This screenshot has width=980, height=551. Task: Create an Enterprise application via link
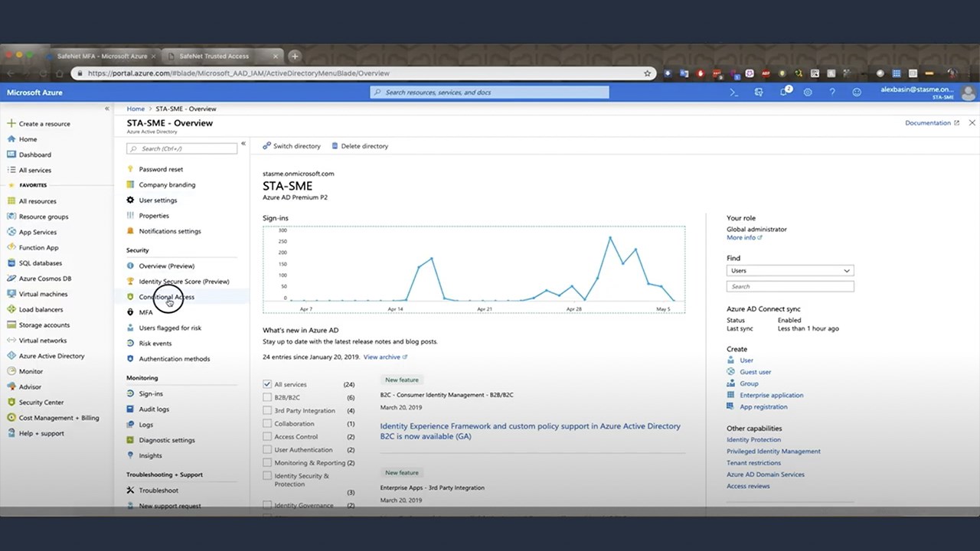772,395
